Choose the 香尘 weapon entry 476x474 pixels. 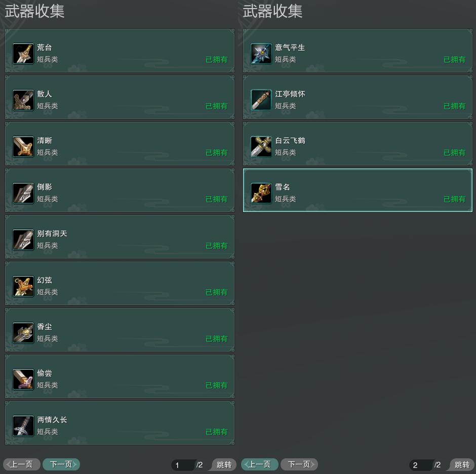120,330
